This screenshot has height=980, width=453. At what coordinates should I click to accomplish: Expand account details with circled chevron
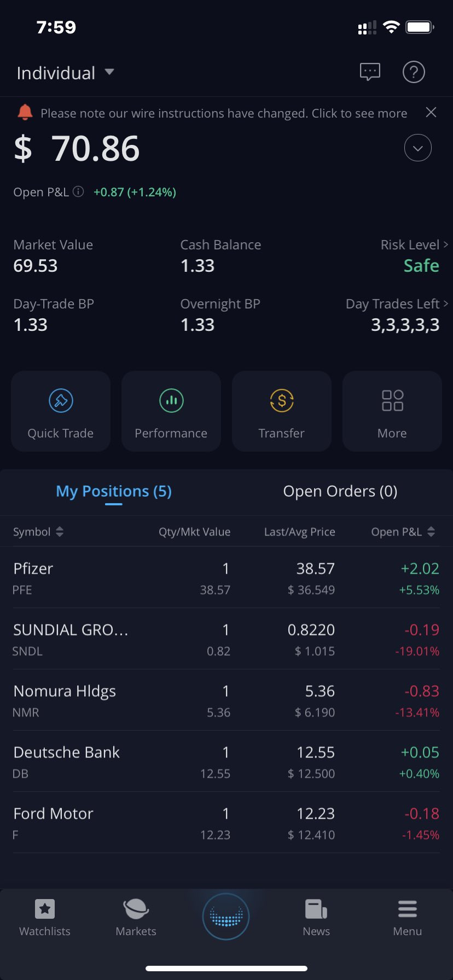click(418, 148)
